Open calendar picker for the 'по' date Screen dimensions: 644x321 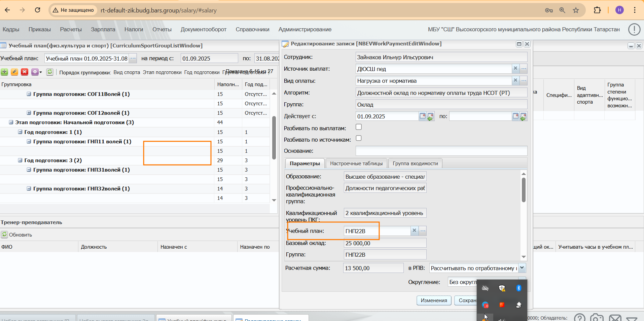click(515, 116)
